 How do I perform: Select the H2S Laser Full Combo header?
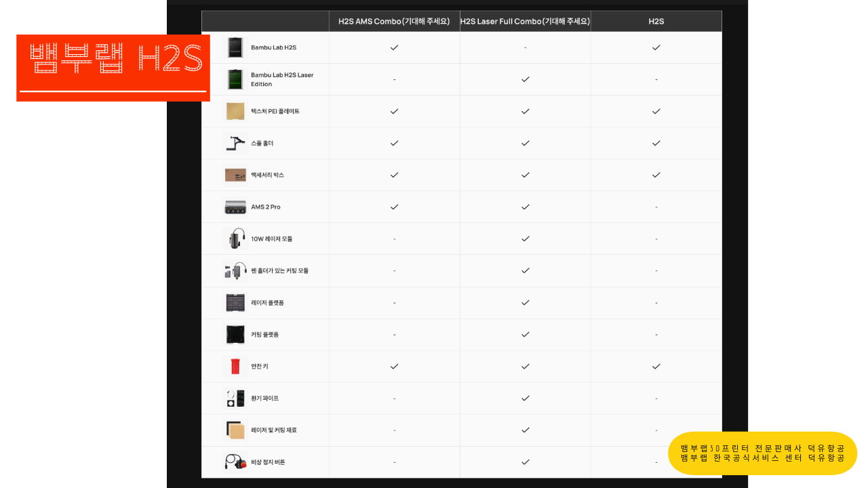click(x=525, y=21)
